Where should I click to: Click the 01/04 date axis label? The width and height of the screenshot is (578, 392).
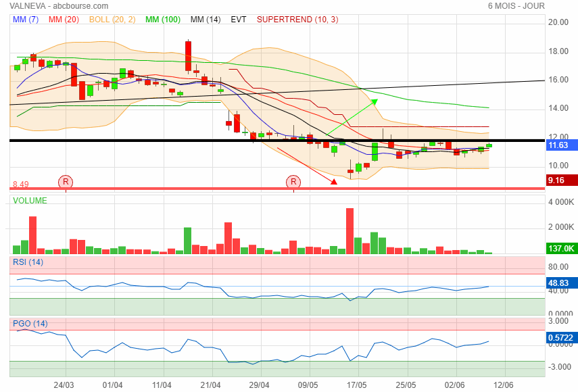coord(112,385)
